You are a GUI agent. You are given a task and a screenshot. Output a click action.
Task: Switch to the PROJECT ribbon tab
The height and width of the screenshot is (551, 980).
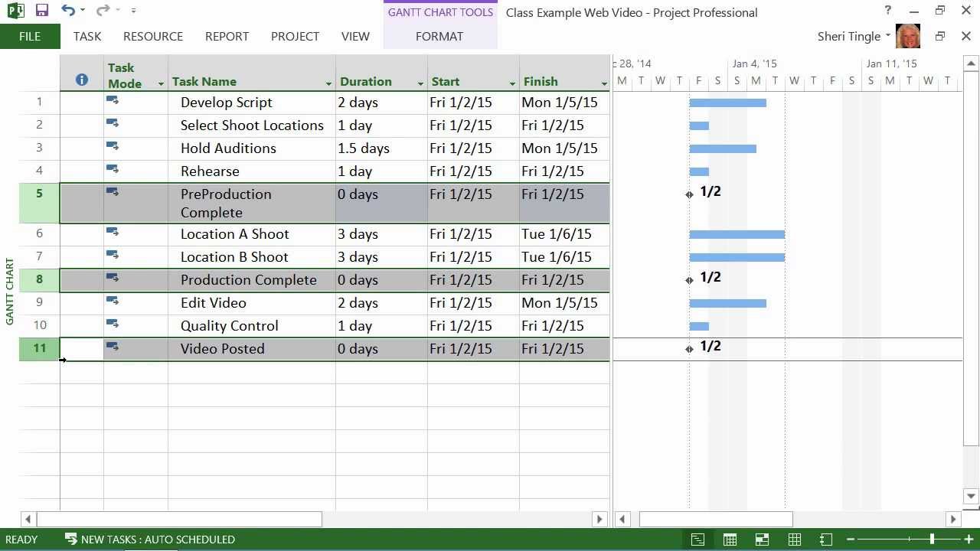pyautogui.click(x=295, y=36)
